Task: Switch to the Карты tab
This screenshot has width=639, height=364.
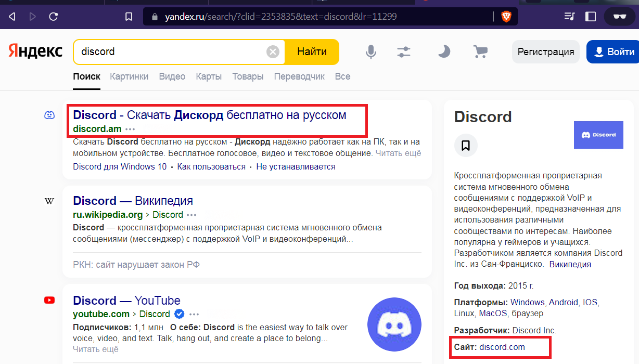Action: click(x=209, y=76)
